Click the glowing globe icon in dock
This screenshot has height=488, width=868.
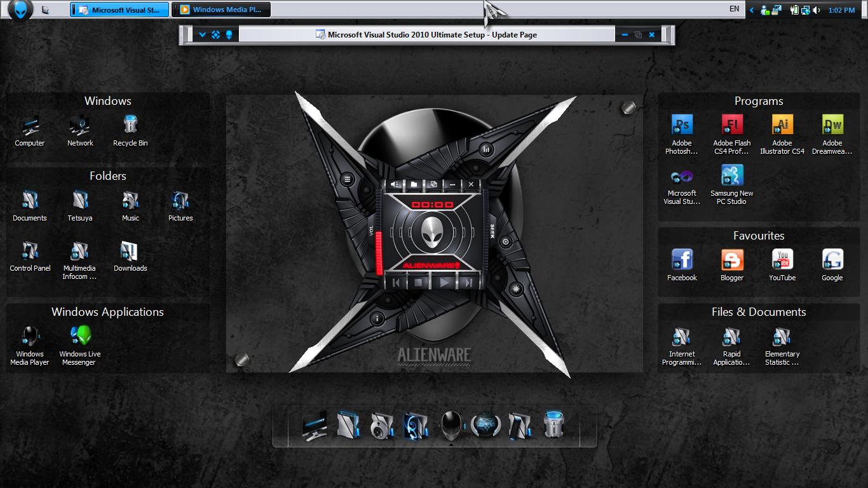(486, 425)
